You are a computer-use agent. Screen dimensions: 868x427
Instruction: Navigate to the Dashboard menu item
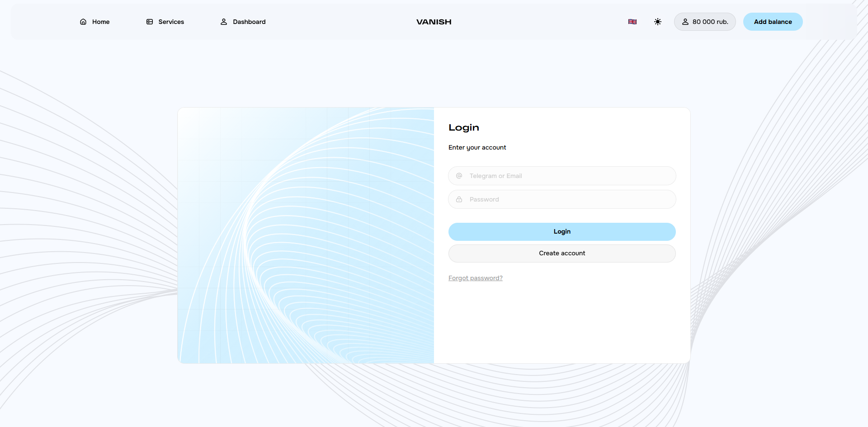coord(249,22)
